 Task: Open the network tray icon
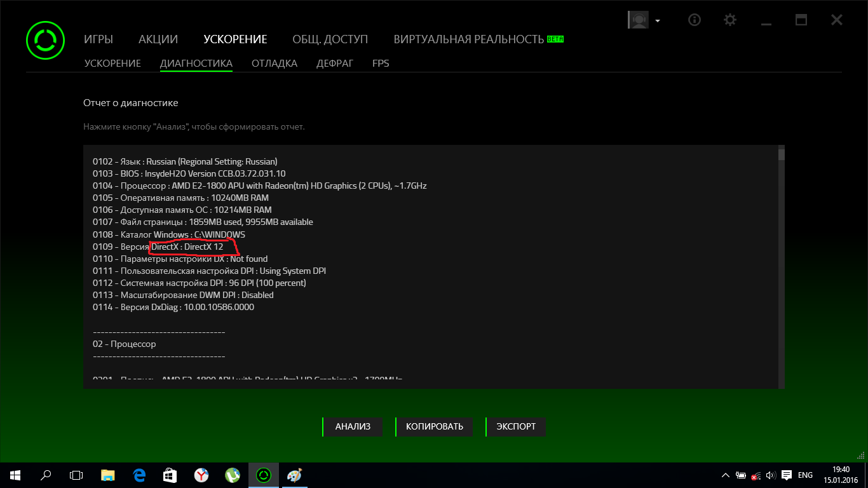756,475
